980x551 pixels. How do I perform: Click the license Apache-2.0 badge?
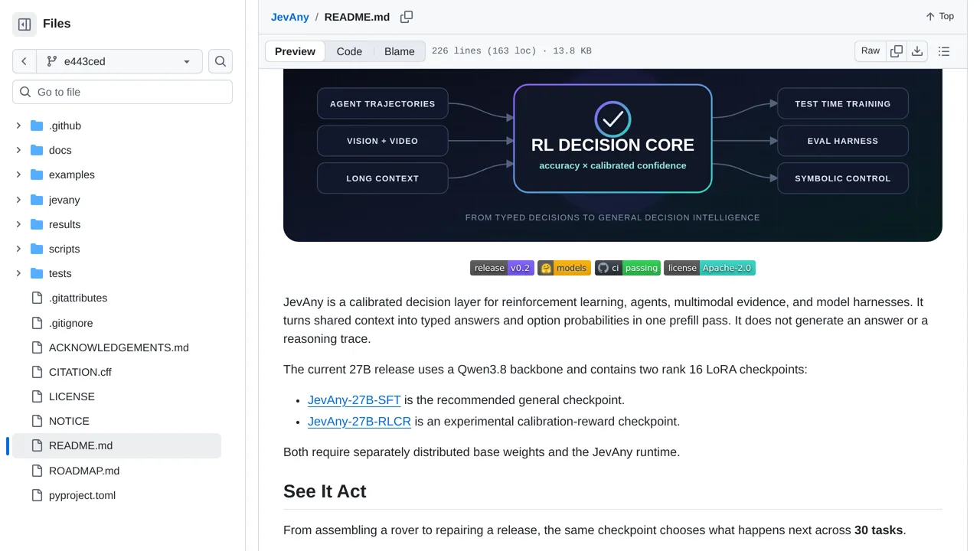click(710, 268)
